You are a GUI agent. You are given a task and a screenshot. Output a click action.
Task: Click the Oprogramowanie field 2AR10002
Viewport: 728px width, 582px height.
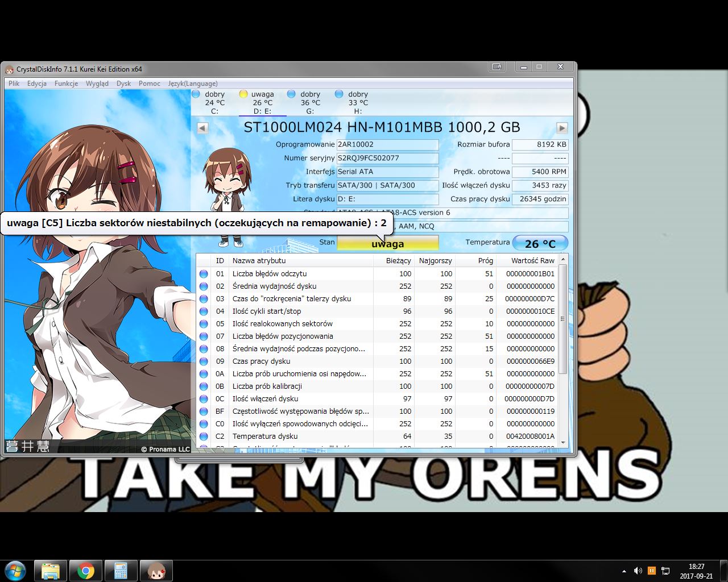pos(387,144)
